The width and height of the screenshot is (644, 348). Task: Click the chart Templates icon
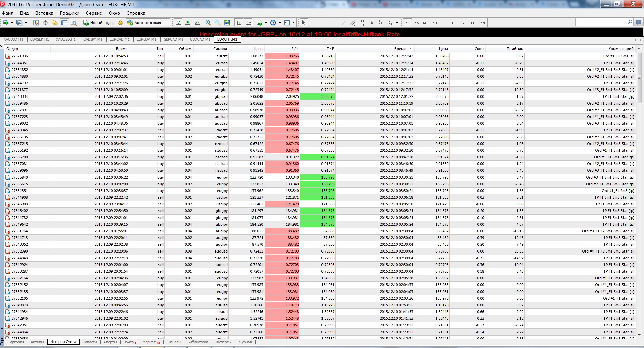[x=287, y=23]
